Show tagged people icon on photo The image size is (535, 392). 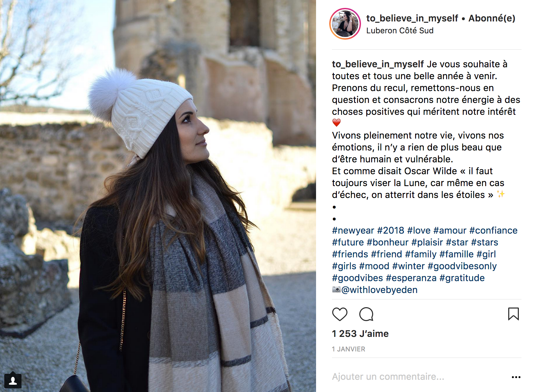coord(13,381)
